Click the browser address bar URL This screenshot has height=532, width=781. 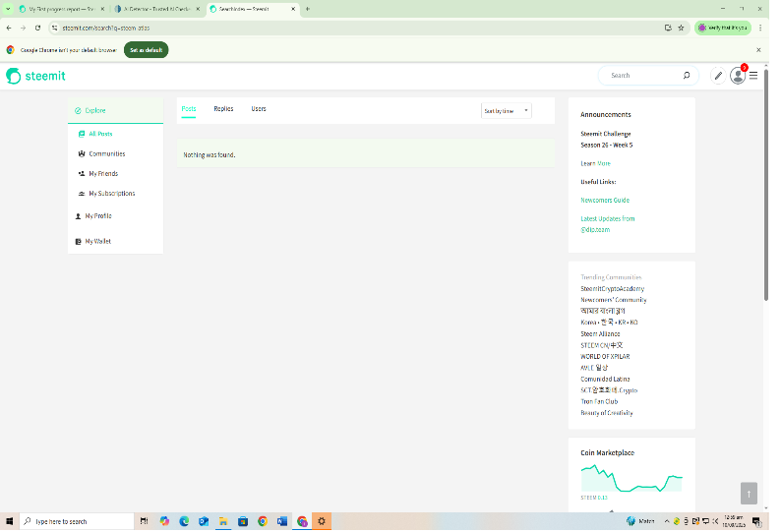coord(105,28)
